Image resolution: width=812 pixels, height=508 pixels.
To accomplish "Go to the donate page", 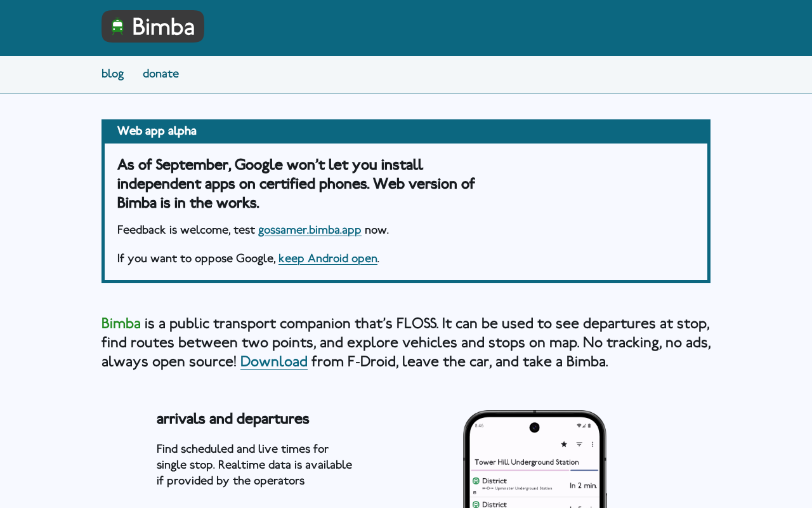I will (x=160, y=74).
